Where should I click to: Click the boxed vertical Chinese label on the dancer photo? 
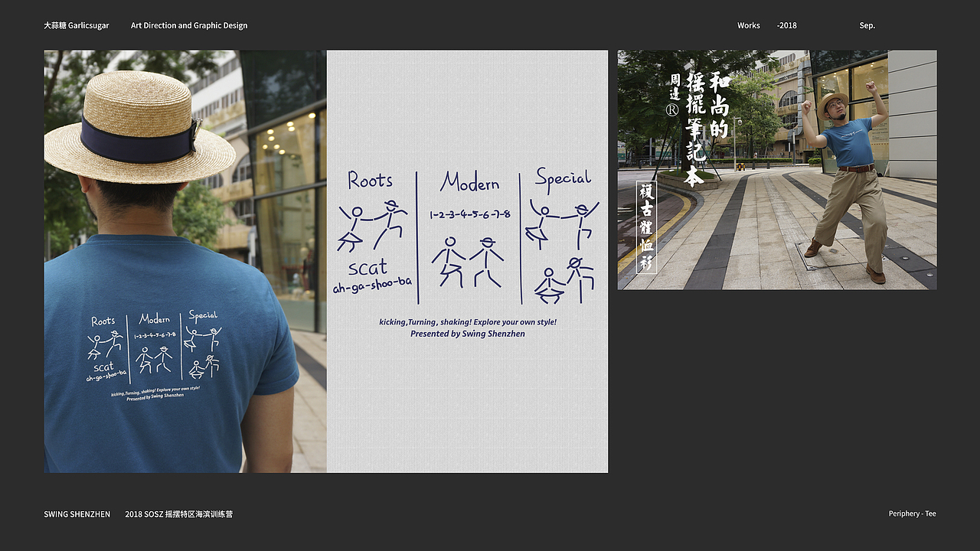coord(646,227)
